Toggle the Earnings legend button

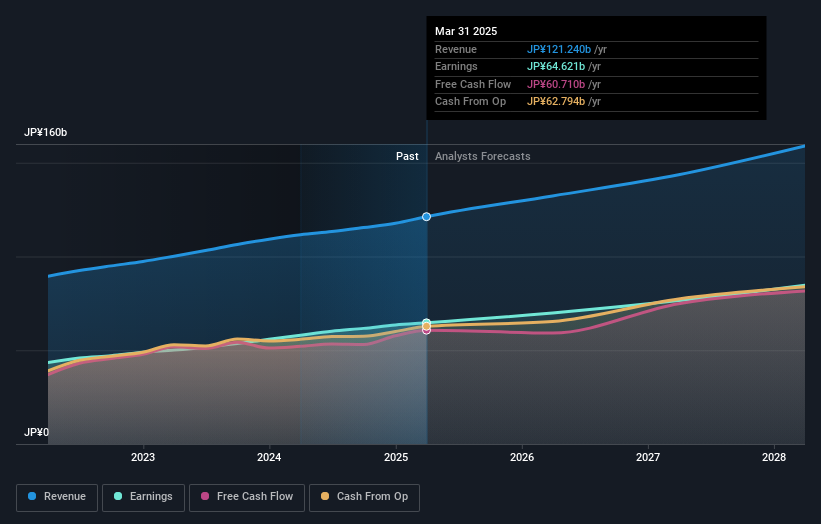coord(143,497)
